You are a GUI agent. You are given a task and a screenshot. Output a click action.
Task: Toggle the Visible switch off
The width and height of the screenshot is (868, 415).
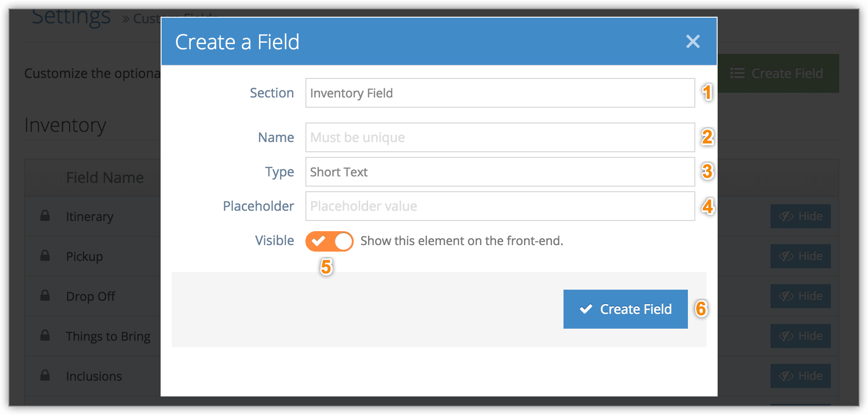(x=329, y=241)
